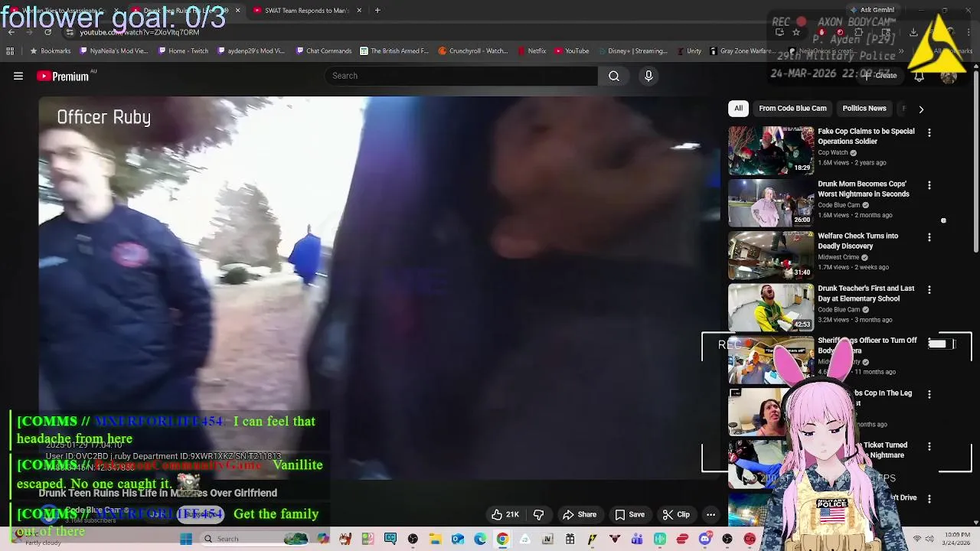
Task: Start voice search with the microphone
Action: 648,76
